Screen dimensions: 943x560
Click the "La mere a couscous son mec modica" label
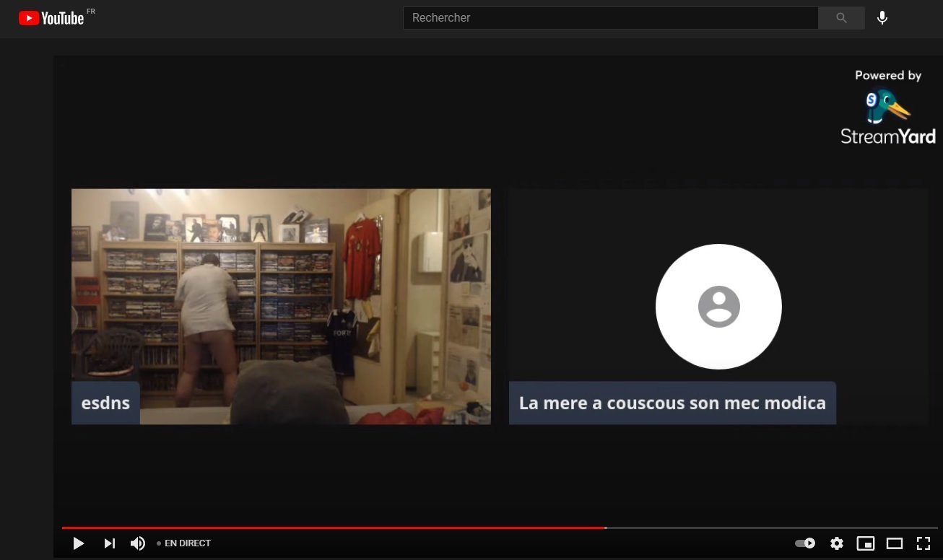click(x=672, y=403)
